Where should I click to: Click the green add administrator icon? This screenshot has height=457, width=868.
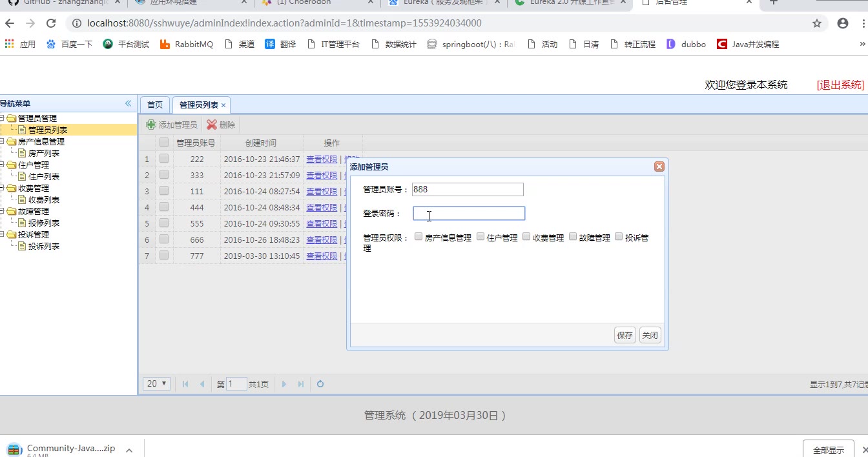point(151,125)
